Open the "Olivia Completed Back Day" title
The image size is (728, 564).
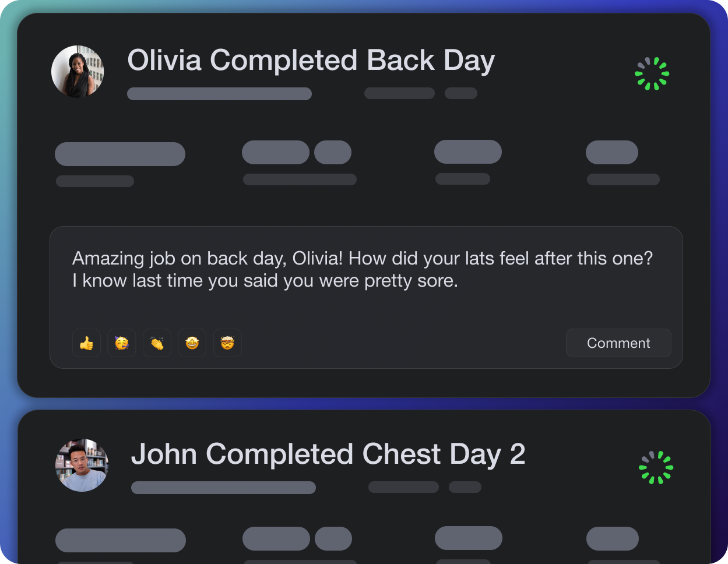(311, 61)
